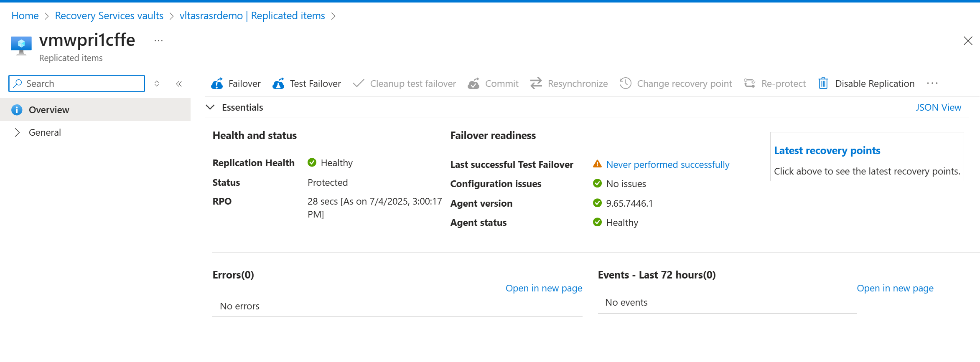Open JSON View link

pos(938,107)
